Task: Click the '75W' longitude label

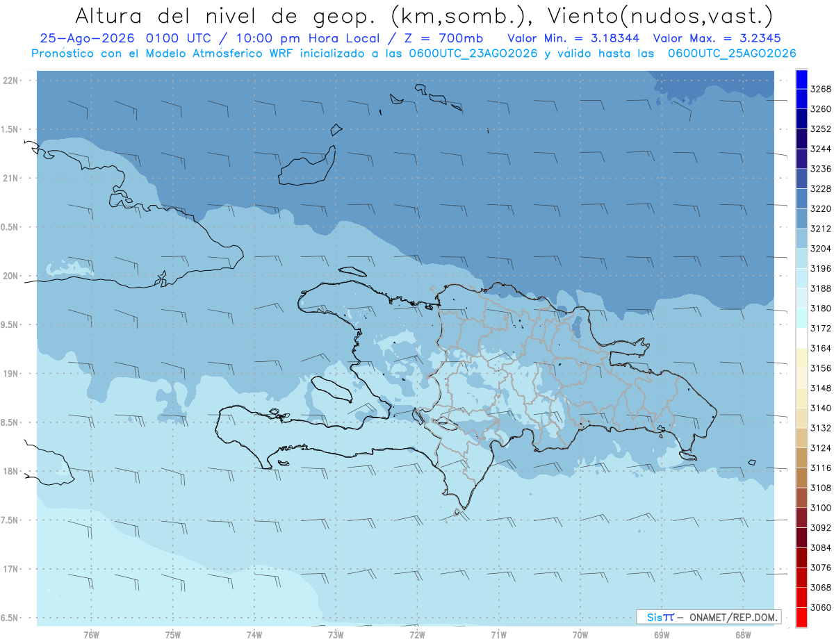Action: click(173, 634)
